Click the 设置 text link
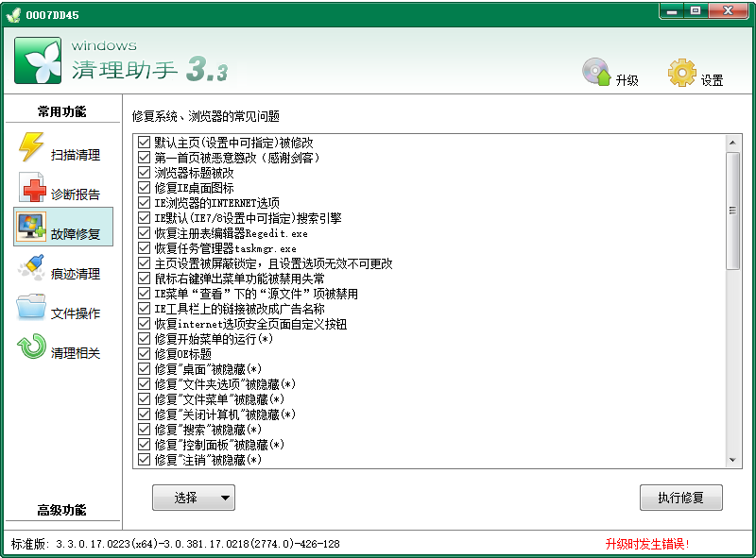 (712, 80)
